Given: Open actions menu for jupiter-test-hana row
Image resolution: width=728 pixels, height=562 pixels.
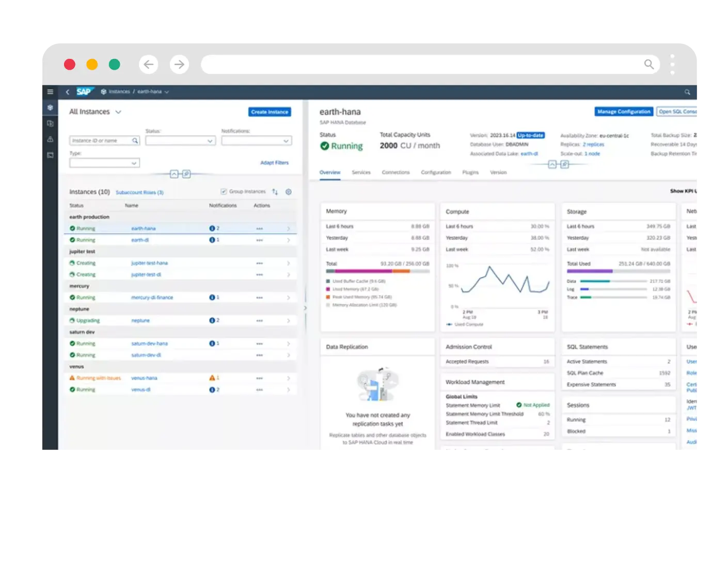Looking at the screenshot, I should (x=259, y=263).
